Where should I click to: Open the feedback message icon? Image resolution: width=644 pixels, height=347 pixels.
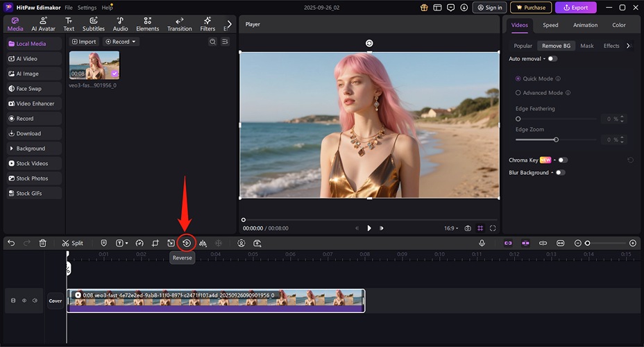pos(450,8)
